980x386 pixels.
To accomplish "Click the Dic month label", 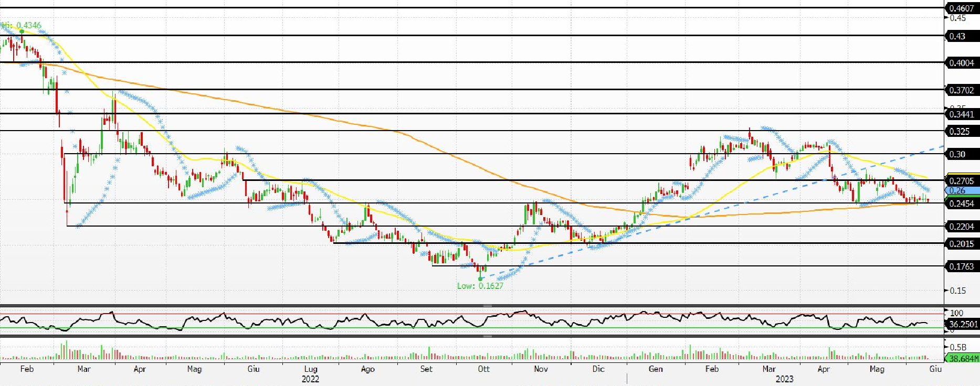I will (x=598, y=369).
